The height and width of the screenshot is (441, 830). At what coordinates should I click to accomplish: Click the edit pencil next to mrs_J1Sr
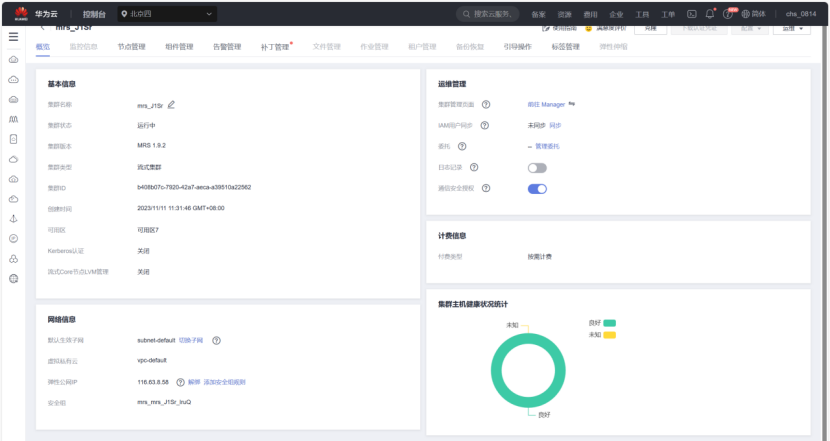pyautogui.click(x=171, y=105)
